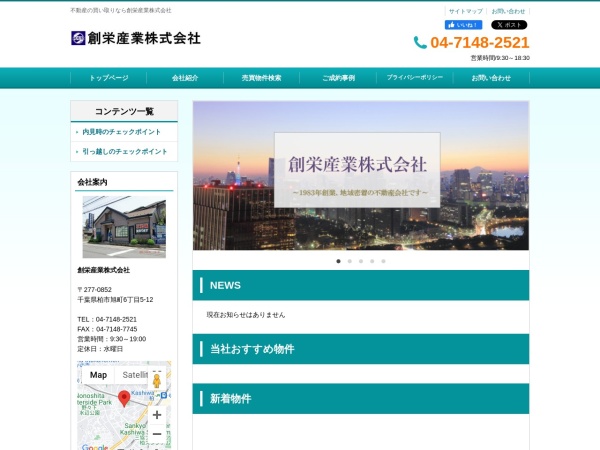Open the サイトマップ link in the header

465,11
